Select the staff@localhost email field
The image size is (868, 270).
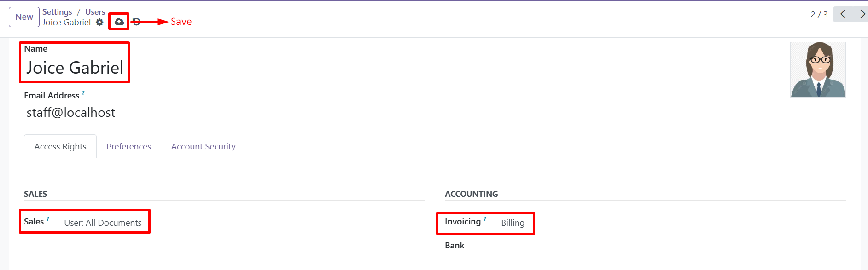coord(71,112)
